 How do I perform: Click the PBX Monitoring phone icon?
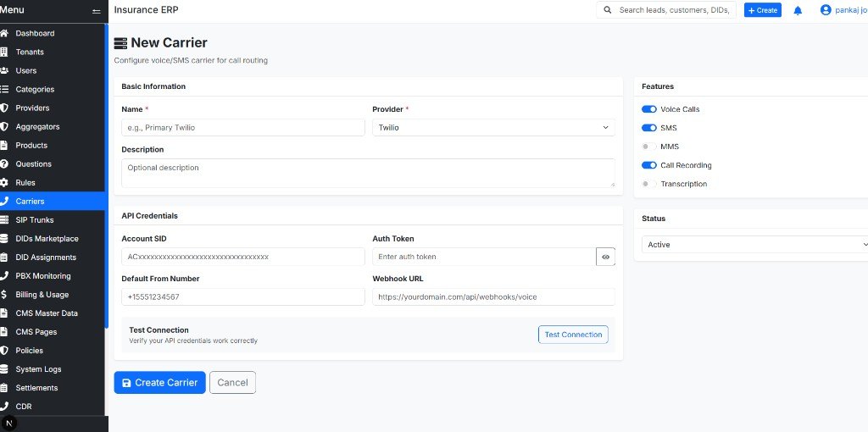(4, 275)
